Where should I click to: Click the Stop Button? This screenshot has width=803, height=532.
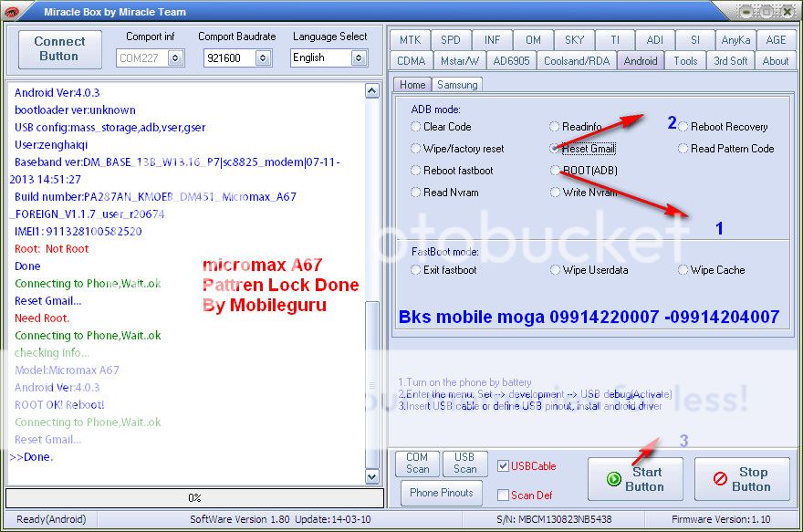[x=742, y=479]
